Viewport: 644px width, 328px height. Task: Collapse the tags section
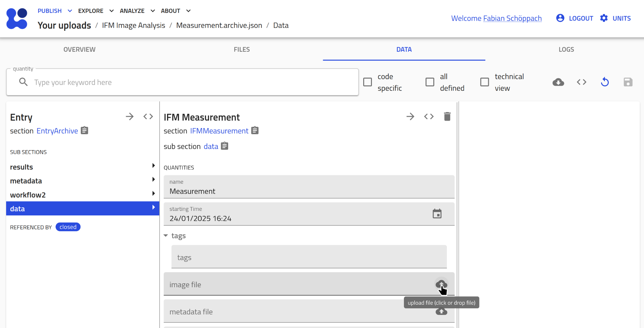tap(166, 236)
